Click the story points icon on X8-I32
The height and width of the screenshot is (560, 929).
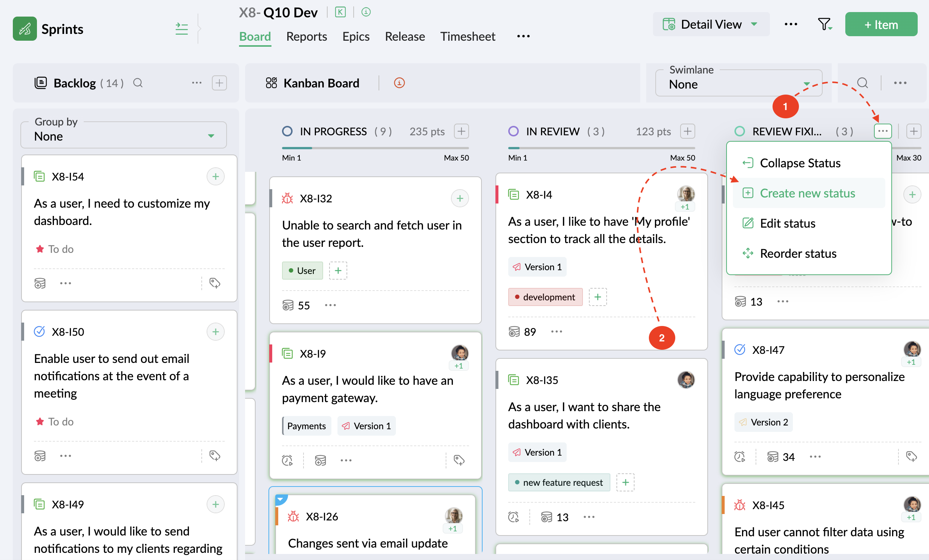[x=288, y=305]
